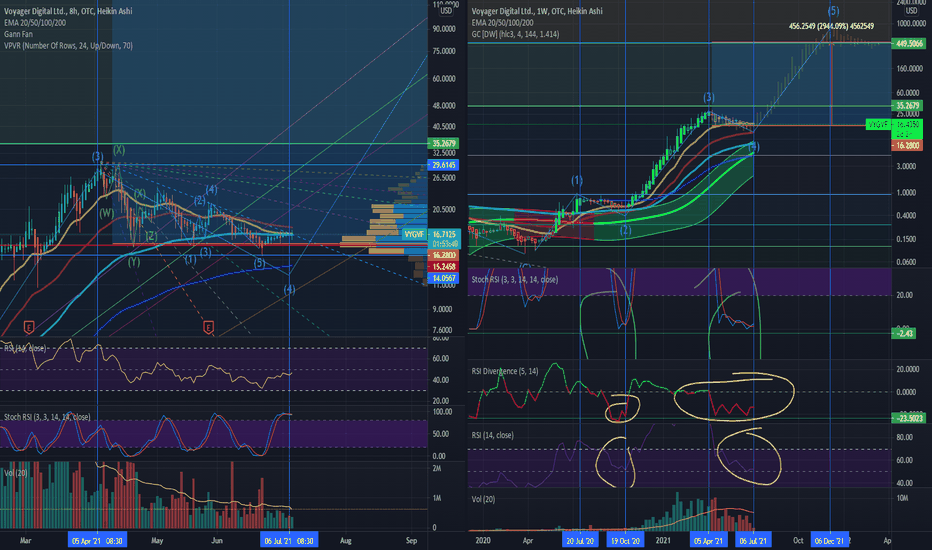Viewport: 932px width, 550px height.
Task: Select Stoch RSI label on the 8h chart
Action: [x=48, y=417]
